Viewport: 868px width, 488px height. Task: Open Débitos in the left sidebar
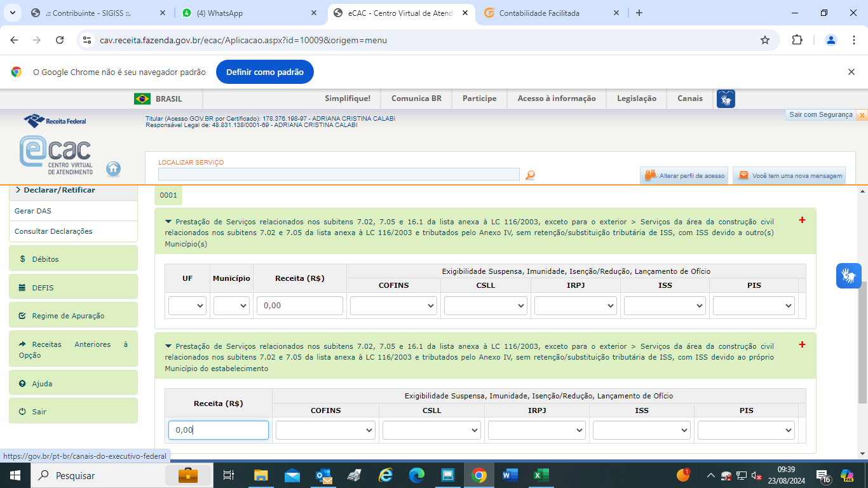[x=73, y=259]
